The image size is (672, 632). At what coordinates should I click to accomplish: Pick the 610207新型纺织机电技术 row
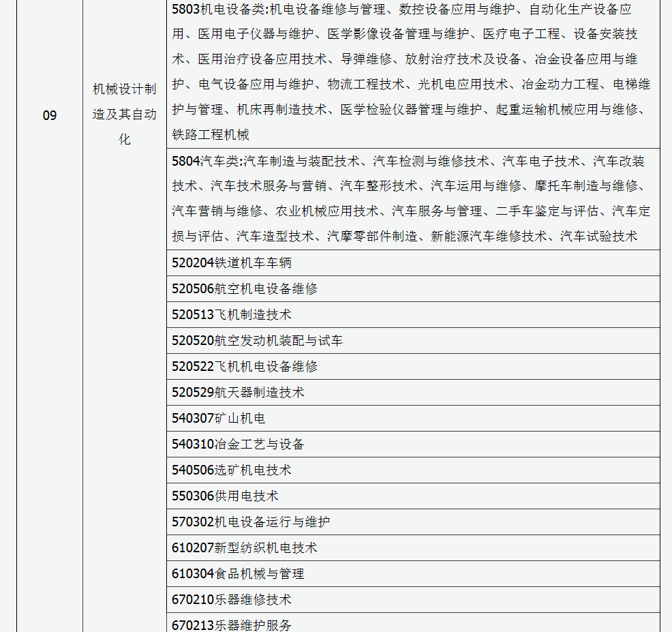tap(245, 548)
